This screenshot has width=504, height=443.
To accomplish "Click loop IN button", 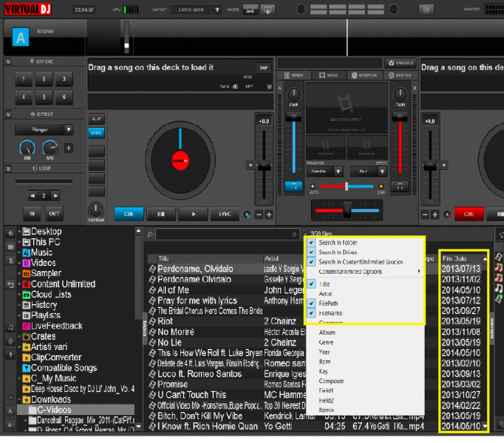I will (x=32, y=213).
